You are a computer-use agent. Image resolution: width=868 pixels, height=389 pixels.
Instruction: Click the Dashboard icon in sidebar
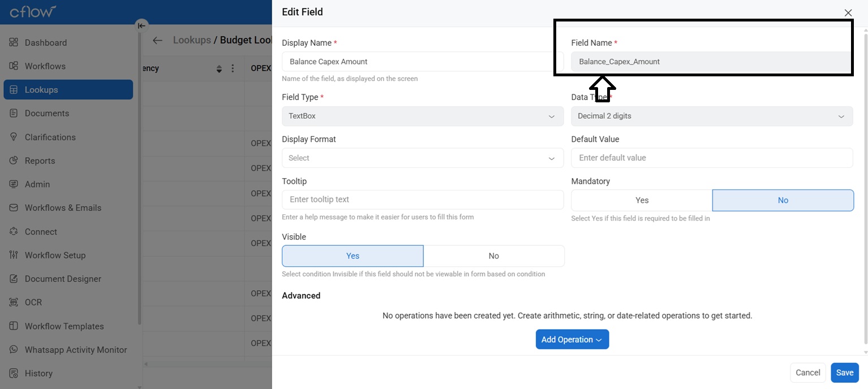pyautogui.click(x=14, y=42)
